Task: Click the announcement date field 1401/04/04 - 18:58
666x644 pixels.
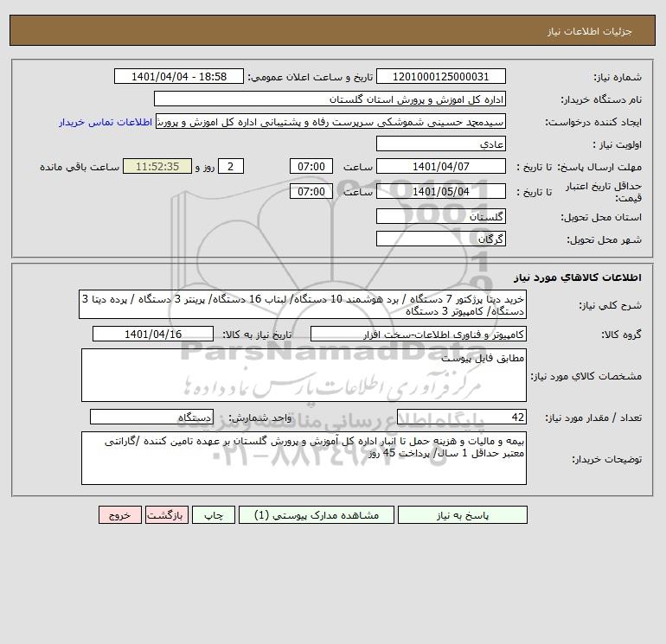Action: [179, 76]
